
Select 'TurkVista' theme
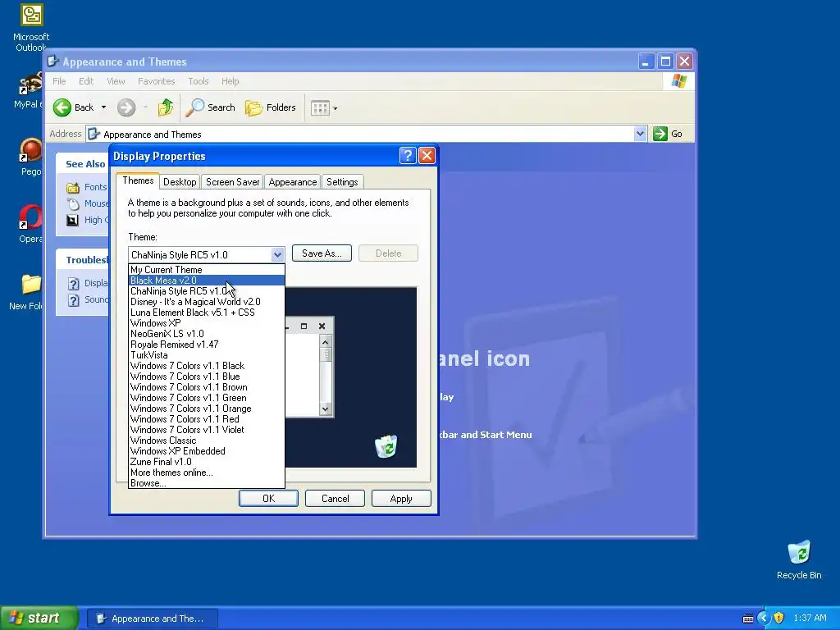pos(206,355)
